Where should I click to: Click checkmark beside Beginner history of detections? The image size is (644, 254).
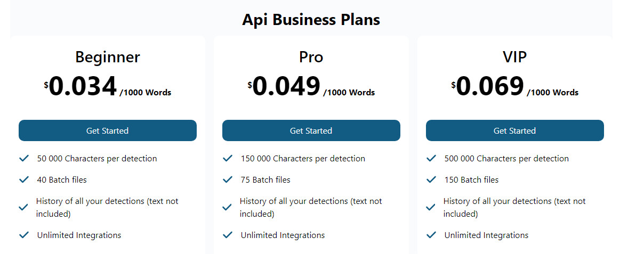23,207
